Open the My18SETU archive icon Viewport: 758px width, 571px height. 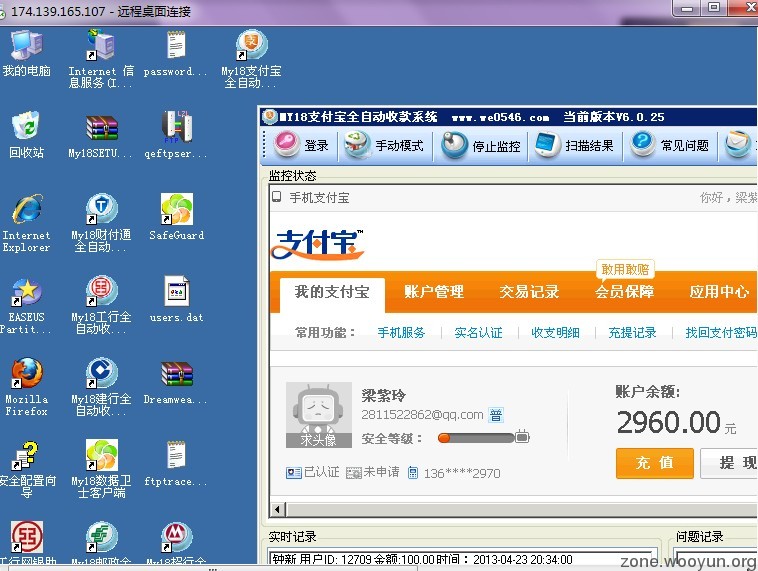click(x=101, y=136)
